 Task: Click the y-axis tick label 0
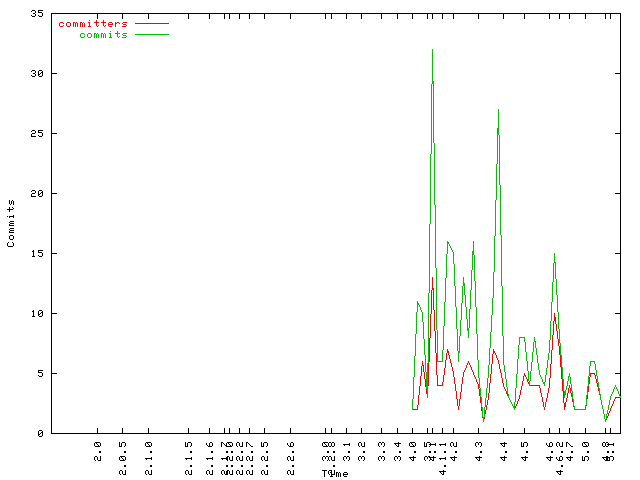point(40,434)
